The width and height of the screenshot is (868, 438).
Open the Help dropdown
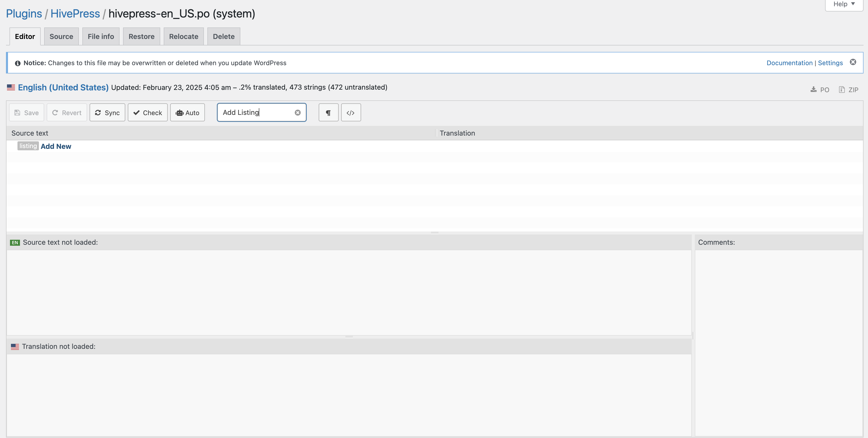pos(844,4)
